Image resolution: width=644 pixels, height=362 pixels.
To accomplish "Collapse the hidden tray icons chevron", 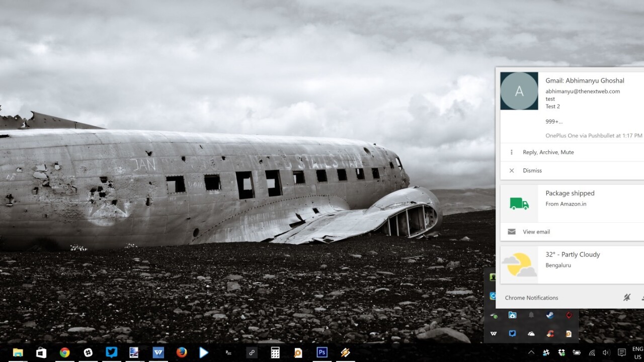I will pos(531,352).
